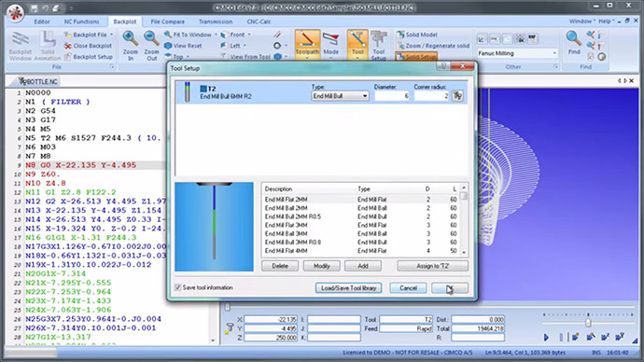The image size is (644, 362).
Task: Expand the Fit To Window dropdown arrow
Action: coord(216,35)
